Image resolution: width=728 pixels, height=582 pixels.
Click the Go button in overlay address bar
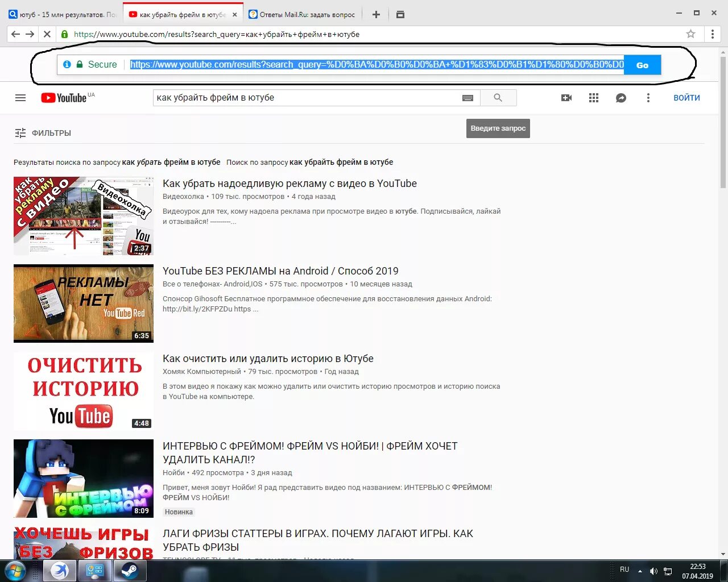coord(642,65)
